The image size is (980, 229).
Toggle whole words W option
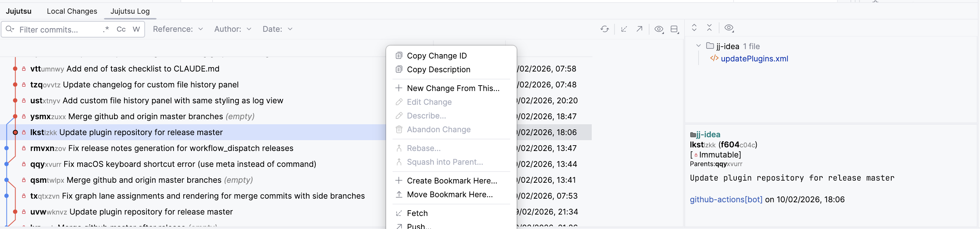click(136, 29)
